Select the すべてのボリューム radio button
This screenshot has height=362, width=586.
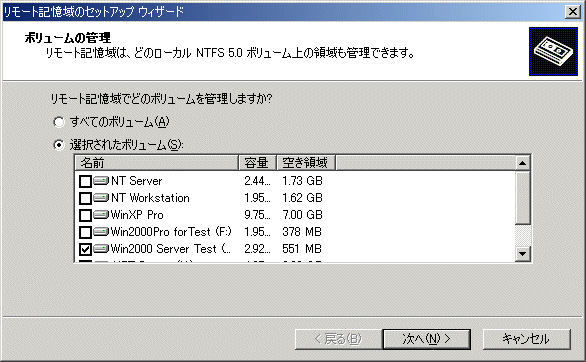pyautogui.click(x=59, y=122)
